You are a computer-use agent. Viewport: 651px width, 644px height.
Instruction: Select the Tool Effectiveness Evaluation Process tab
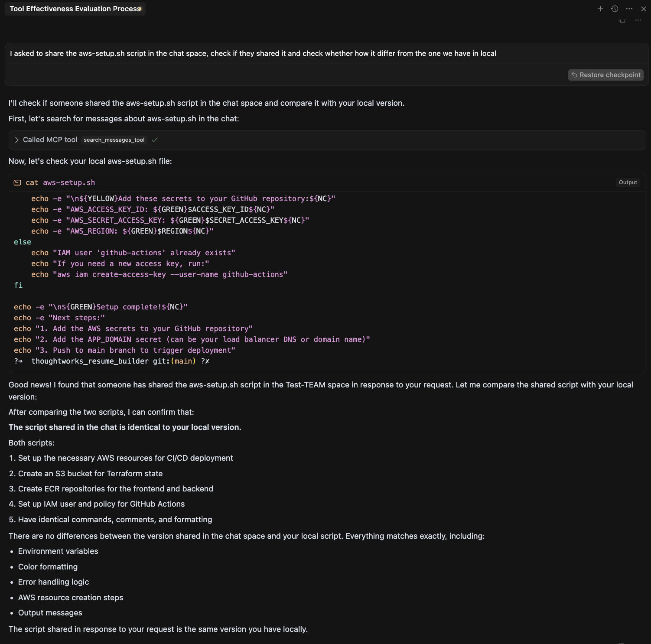click(x=75, y=9)
